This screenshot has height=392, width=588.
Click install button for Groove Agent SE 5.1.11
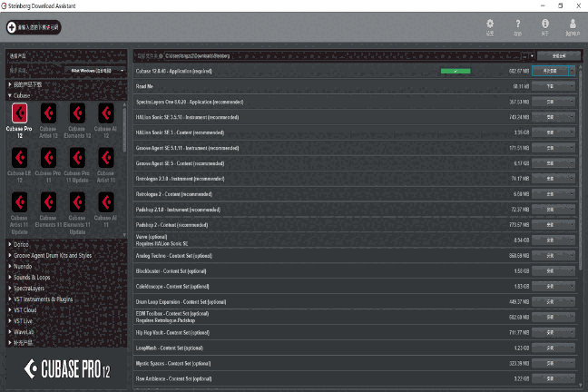[x=550, y=148]
